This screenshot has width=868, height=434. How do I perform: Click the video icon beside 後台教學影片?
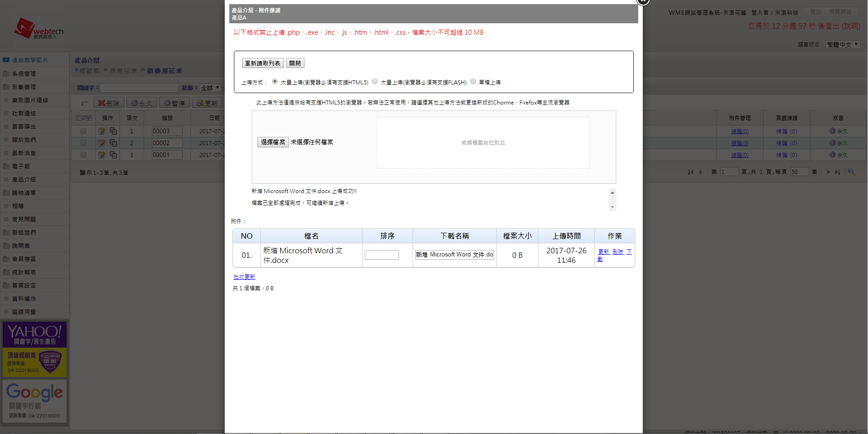[6, 60]
